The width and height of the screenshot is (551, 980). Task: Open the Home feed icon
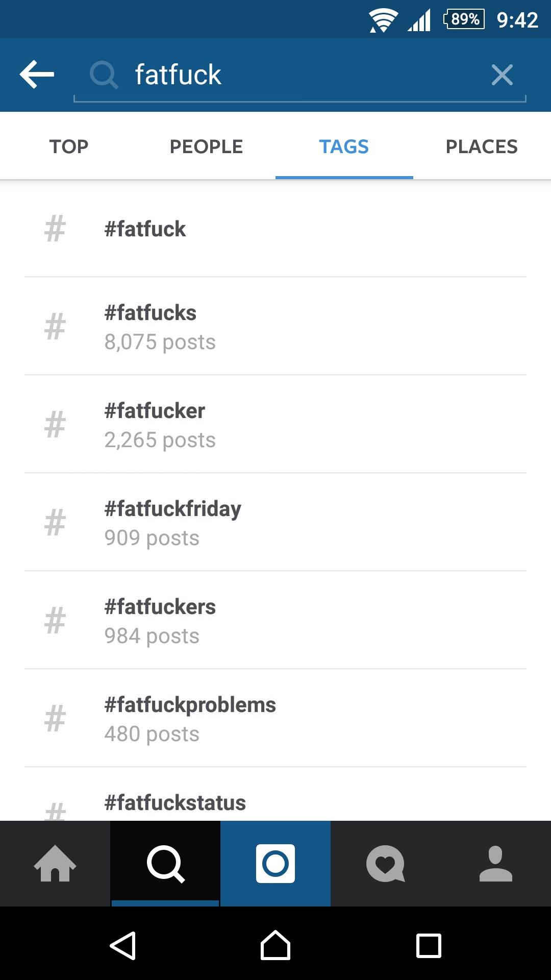55,864
